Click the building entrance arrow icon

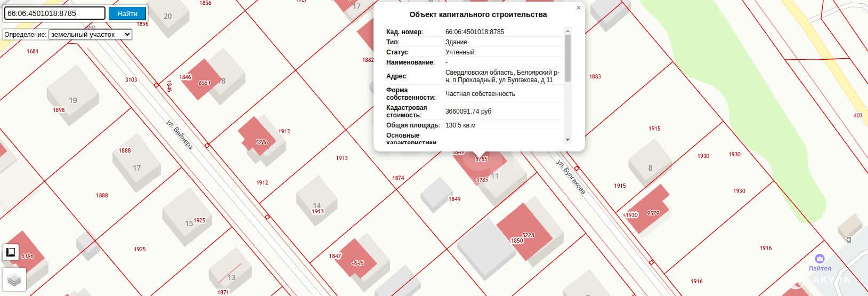[x=848, y=239]
